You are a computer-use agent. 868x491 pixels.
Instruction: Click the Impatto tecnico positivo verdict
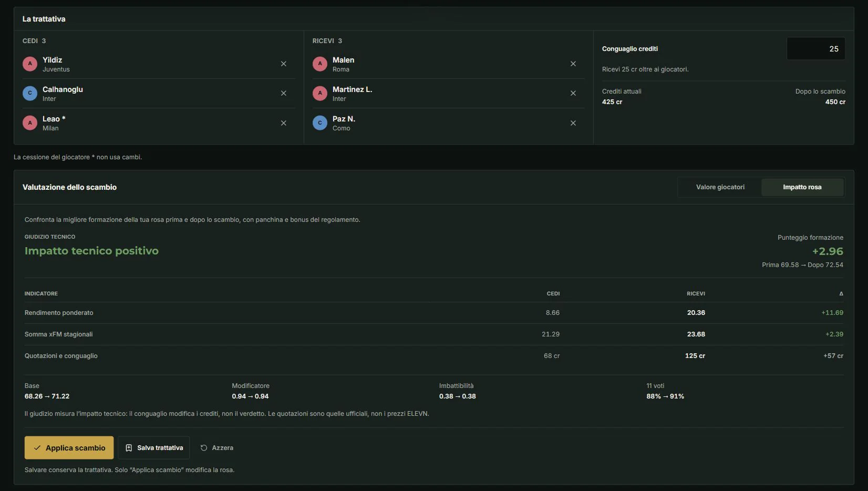point(91,251)
